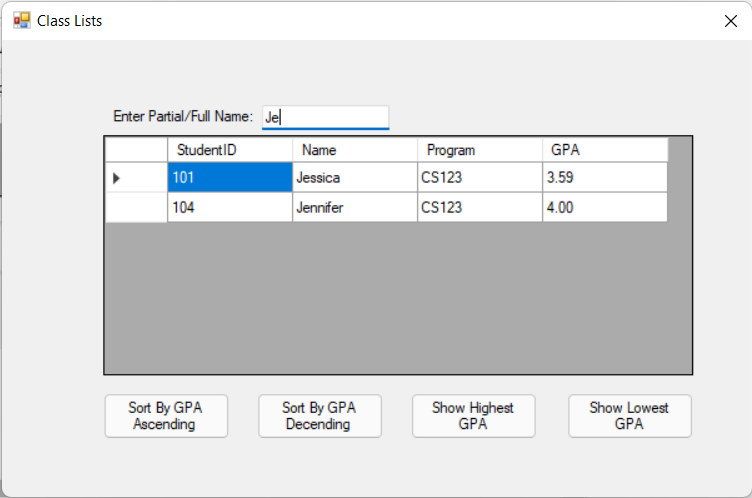Select the StudentID cell containing 104

(x=230, y=208)
